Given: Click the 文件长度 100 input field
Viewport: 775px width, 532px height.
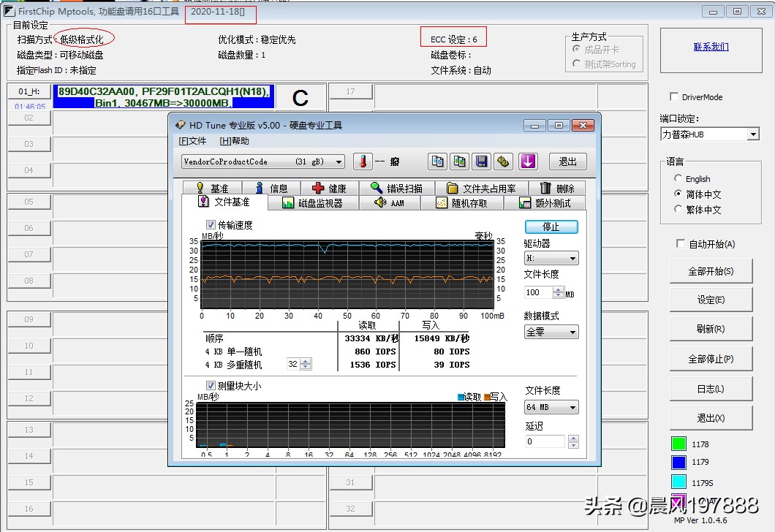Looking at the screenshot, I should [538, 292].
